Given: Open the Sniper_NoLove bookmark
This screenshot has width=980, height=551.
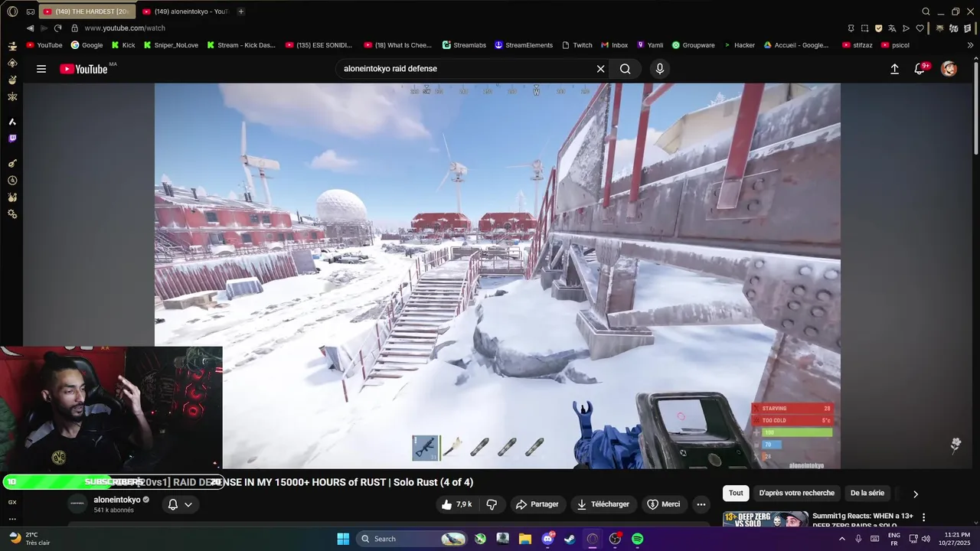Looking at the screenshot, I should coord(171,45).
